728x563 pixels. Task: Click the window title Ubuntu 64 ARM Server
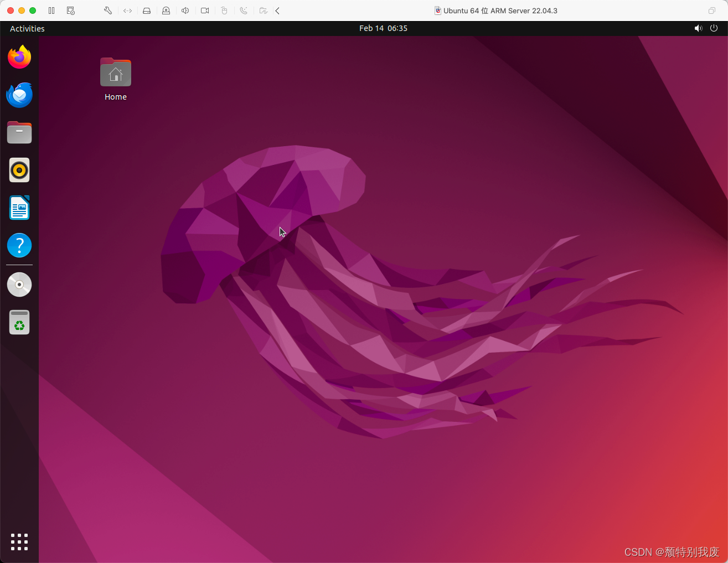pyautogui.click(x=500, y=11)
